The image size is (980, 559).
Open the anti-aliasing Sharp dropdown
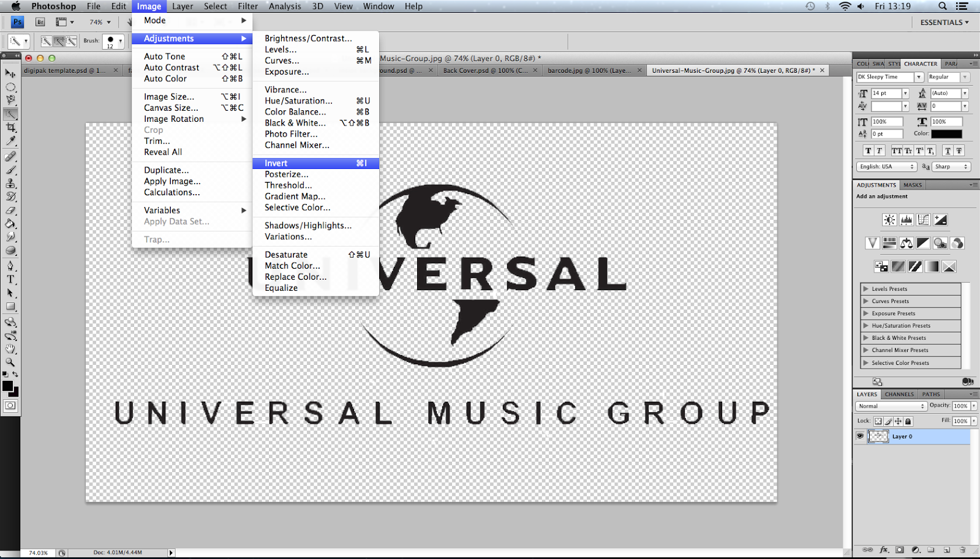[x=951, y=167]
